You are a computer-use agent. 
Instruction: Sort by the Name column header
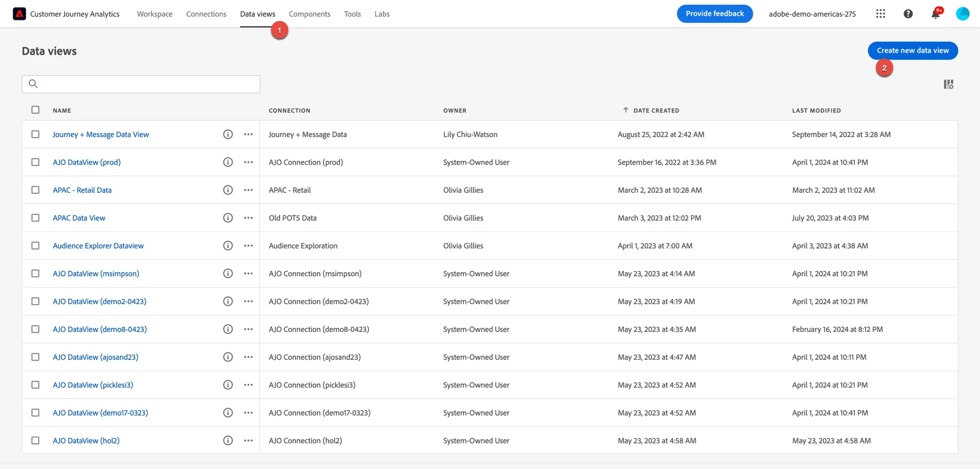pos(62,110)
